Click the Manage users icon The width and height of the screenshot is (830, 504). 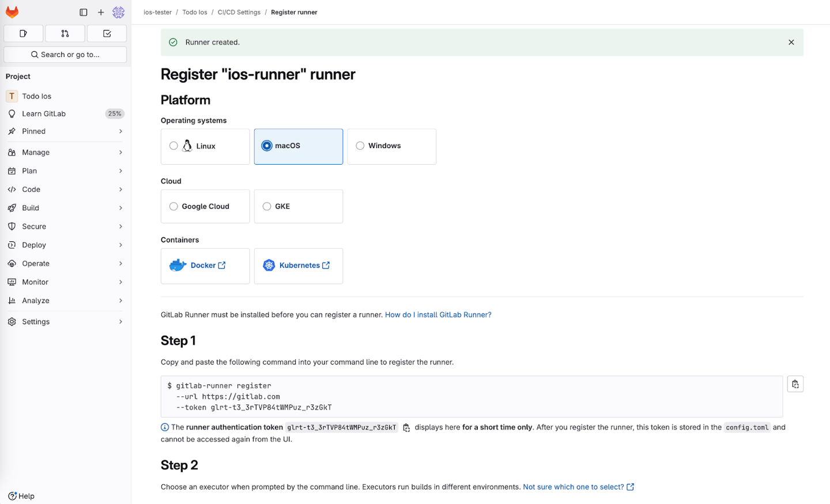pos(12,152)
